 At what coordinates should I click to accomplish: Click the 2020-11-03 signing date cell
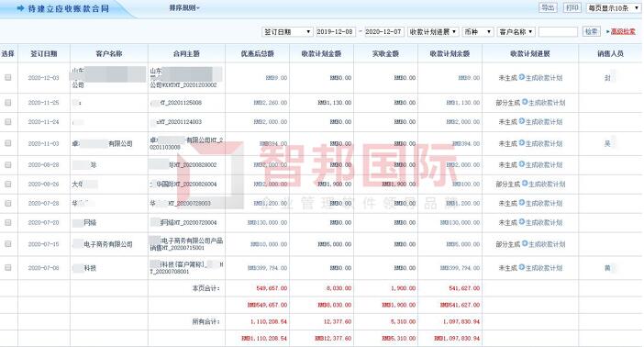[43, 143]
